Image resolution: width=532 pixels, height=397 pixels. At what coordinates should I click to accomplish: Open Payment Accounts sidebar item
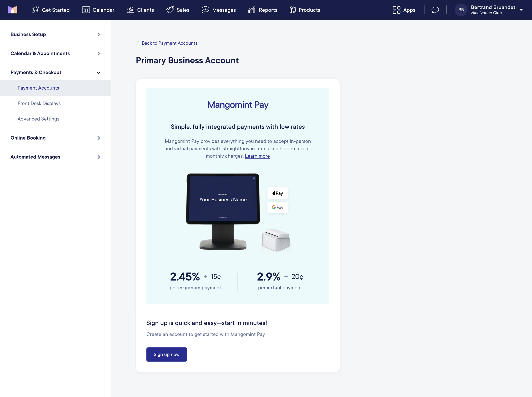55,88
